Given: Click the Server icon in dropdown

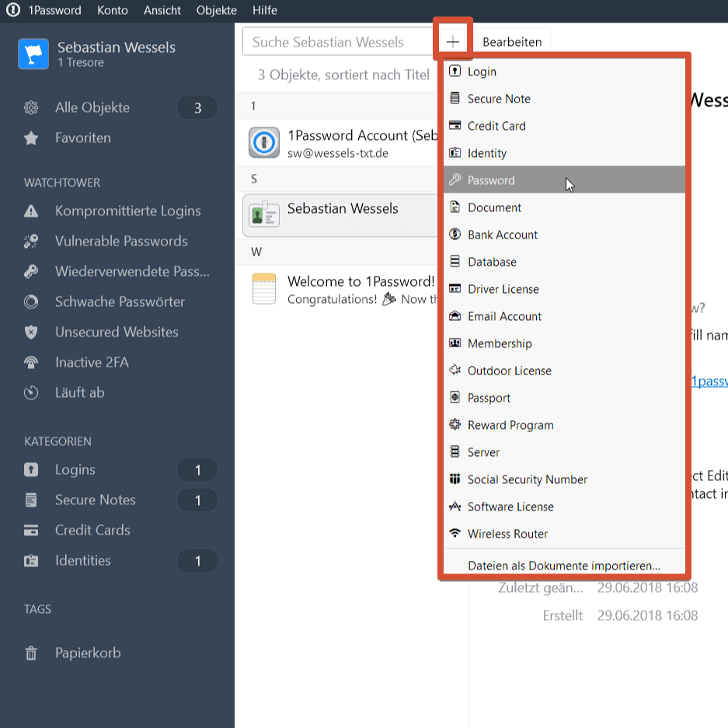Looking at the screenshot, I should 455,451.
